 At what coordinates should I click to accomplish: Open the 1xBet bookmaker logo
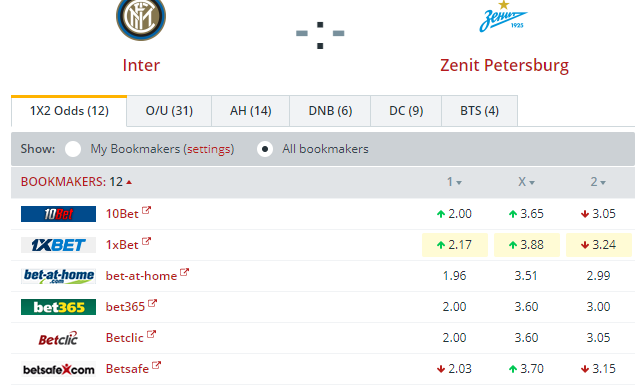tap(58, 245)
